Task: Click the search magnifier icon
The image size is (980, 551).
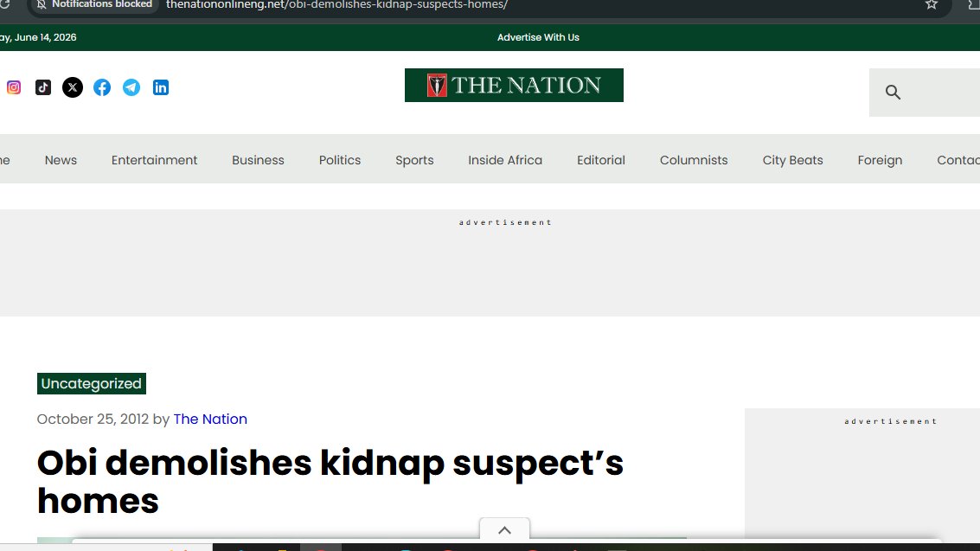Action: click(x=894, y=93)
